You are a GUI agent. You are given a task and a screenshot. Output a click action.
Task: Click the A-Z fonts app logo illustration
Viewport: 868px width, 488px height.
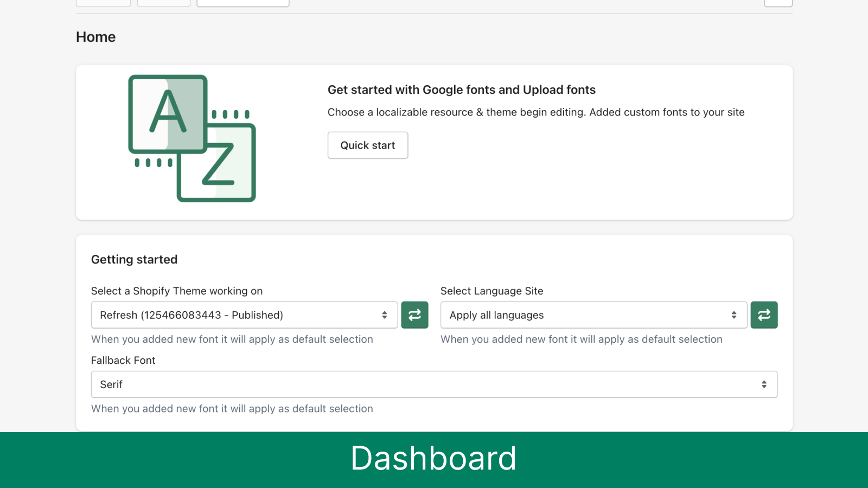[x=193, y=139]
